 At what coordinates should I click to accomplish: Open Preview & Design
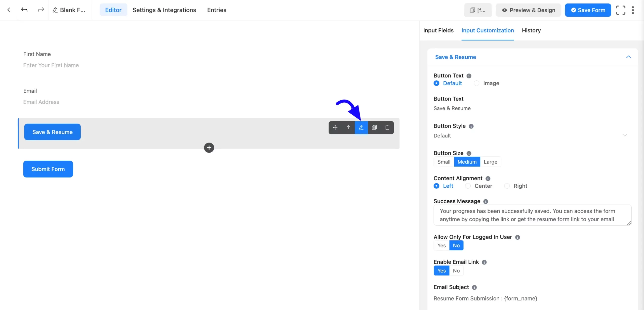528,10
